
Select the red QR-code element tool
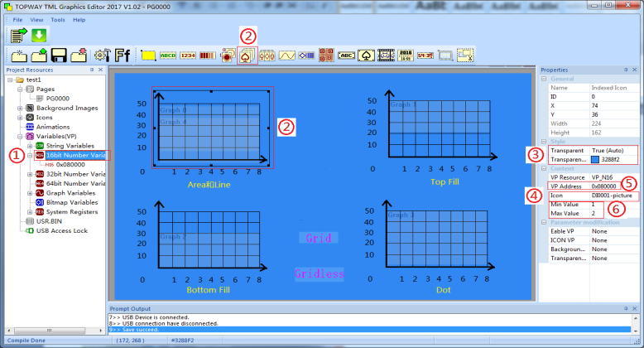[326, 56]
